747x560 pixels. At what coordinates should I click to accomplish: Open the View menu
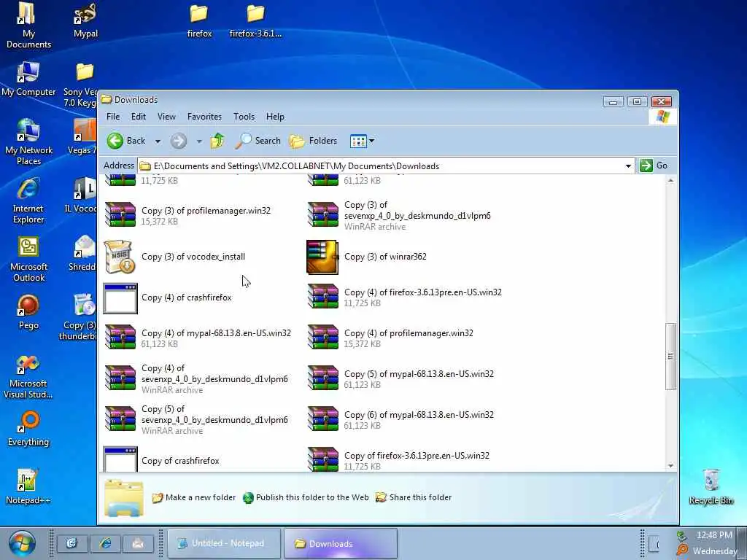coord(166,117)
